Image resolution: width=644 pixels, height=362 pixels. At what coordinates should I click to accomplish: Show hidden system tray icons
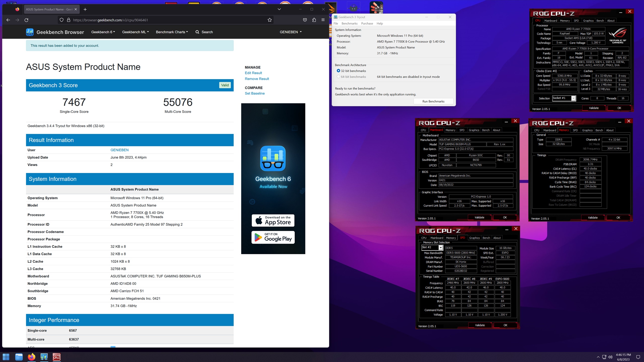598,357
